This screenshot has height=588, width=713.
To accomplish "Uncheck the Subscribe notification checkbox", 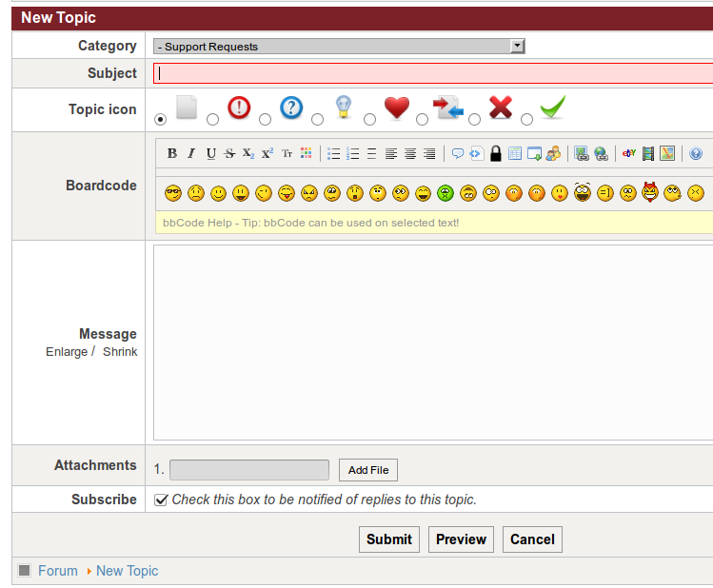I will (161, 500).
